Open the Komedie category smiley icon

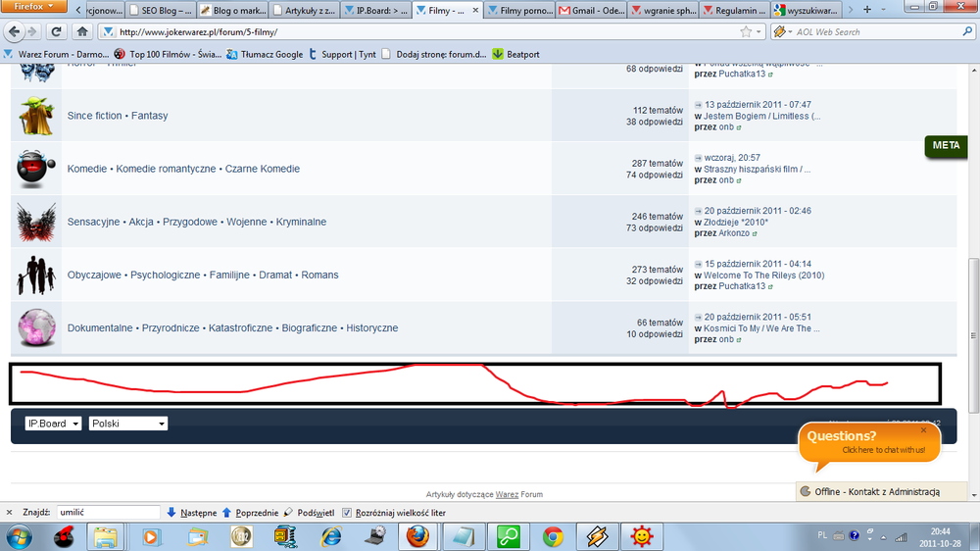(35, 169)
